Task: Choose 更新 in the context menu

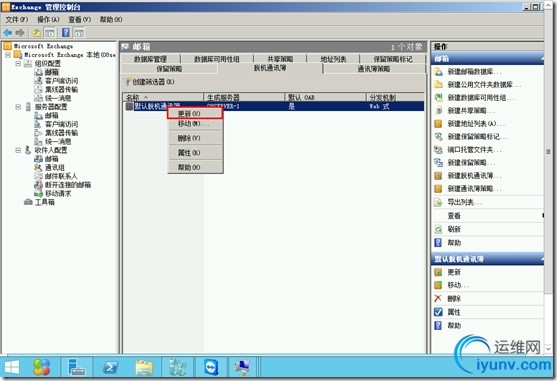Action: tap(195, 114)
